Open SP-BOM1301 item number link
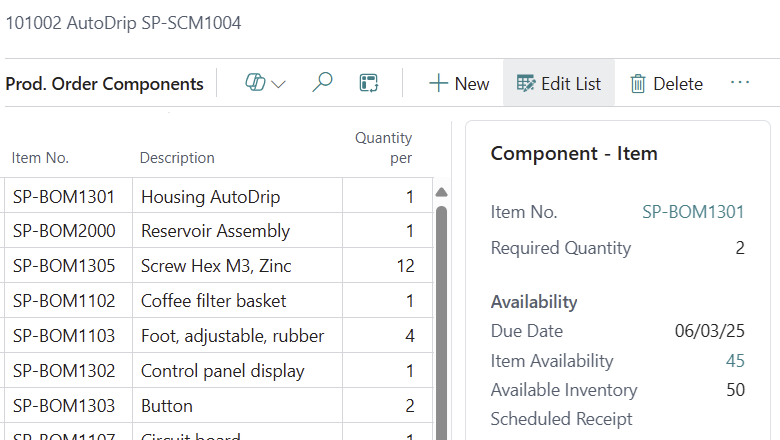 693,212
